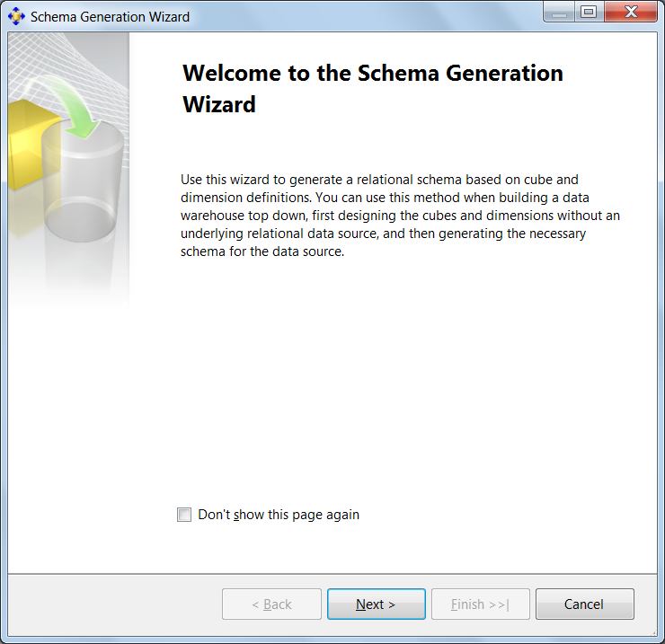Enable the "Don't show this page again" checkbox
This screenshot has width=665, height=644.
tap(184, 515)
